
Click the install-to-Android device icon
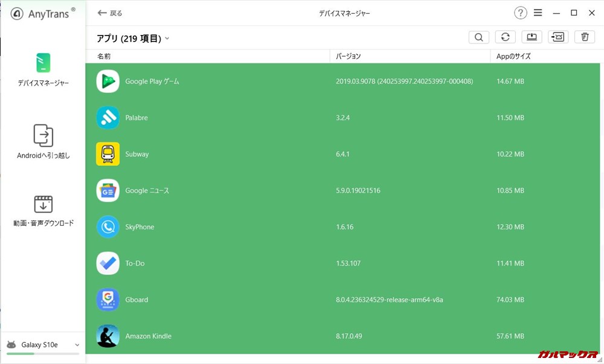557,37
